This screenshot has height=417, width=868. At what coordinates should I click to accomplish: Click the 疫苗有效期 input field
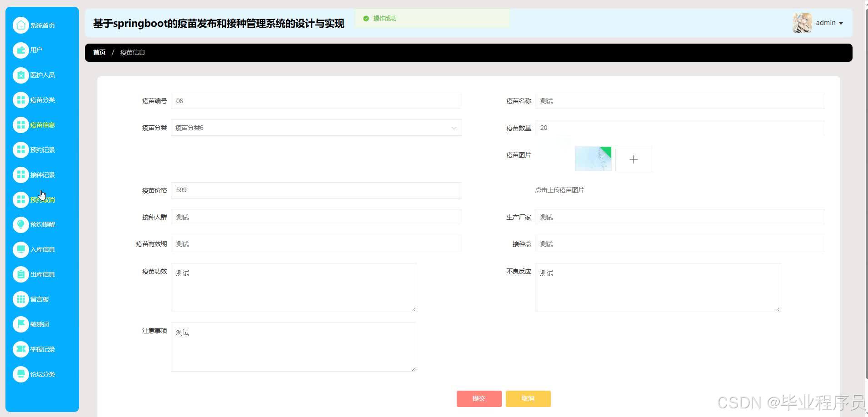pos(316,244)
